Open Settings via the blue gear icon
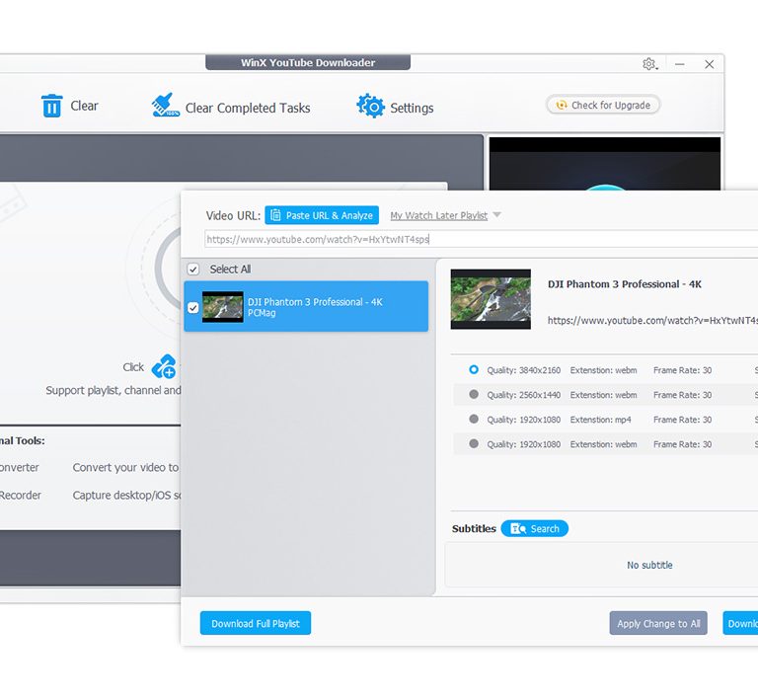Screen dimensions: 758x700 click(x=370, y=106)
